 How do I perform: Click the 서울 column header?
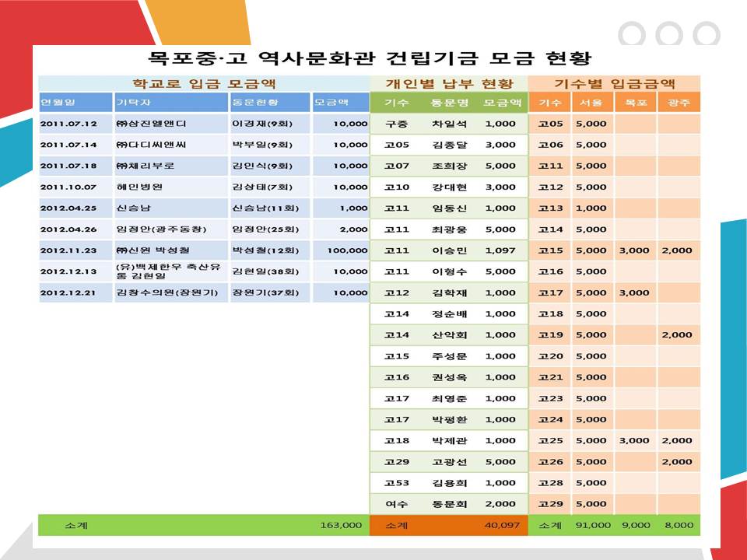591,103
